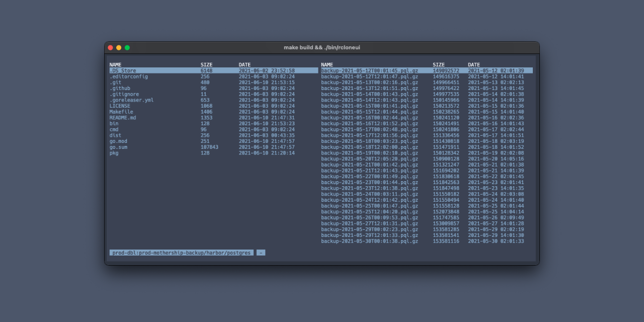Click the dash tab in status bar
The image size is (644, 322).
(x=261, y=253)
